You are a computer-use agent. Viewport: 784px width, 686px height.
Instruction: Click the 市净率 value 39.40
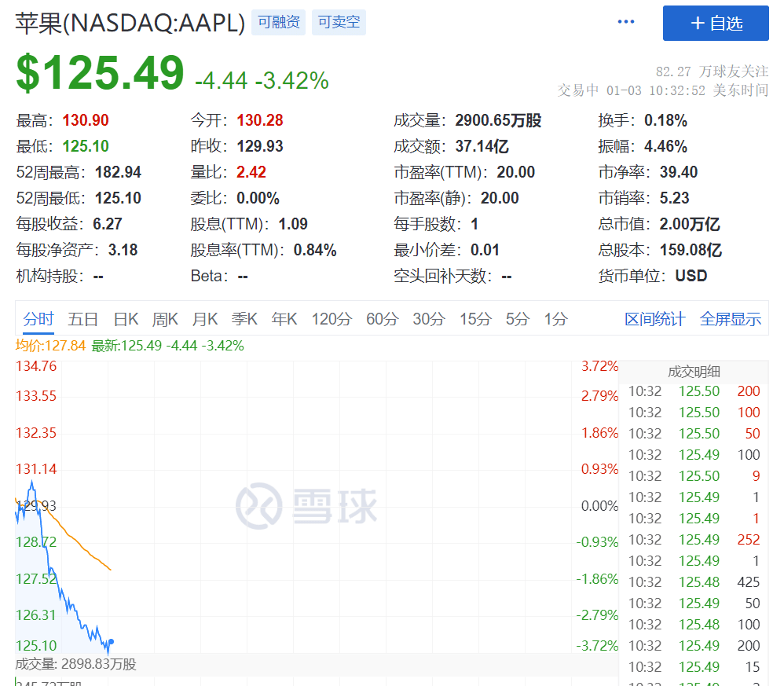tap(679, 173)
